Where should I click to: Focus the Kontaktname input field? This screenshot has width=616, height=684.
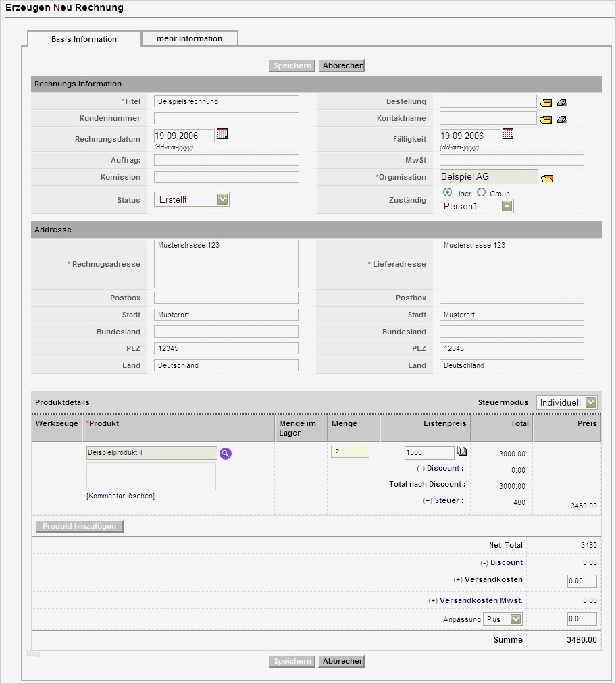[488, 118]
